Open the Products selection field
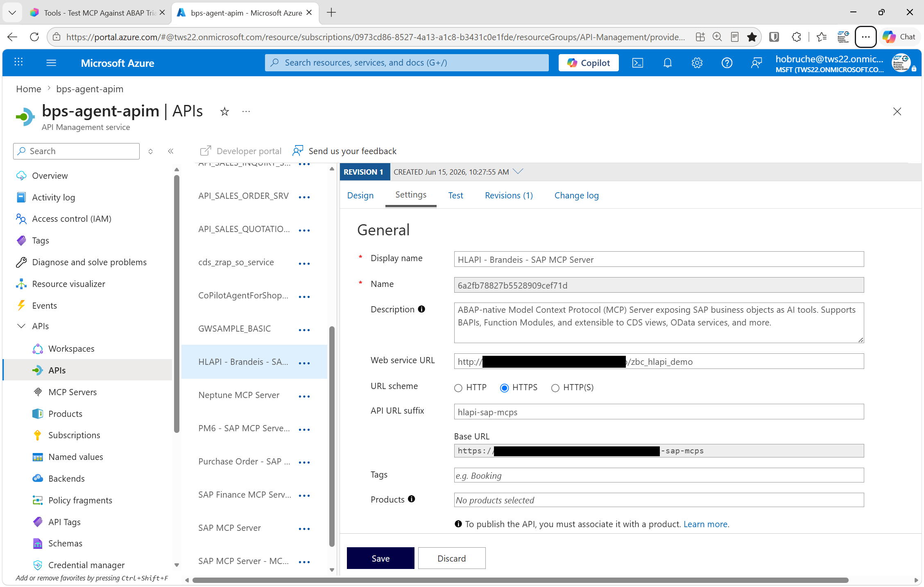 [659, 500]
